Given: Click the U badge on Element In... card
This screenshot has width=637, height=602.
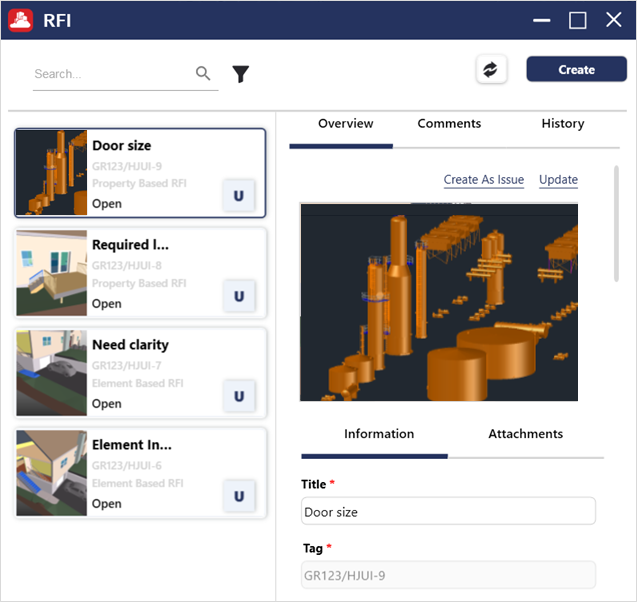Looking at the screenshot, I should pyautogui.click(x=239, y=496).
